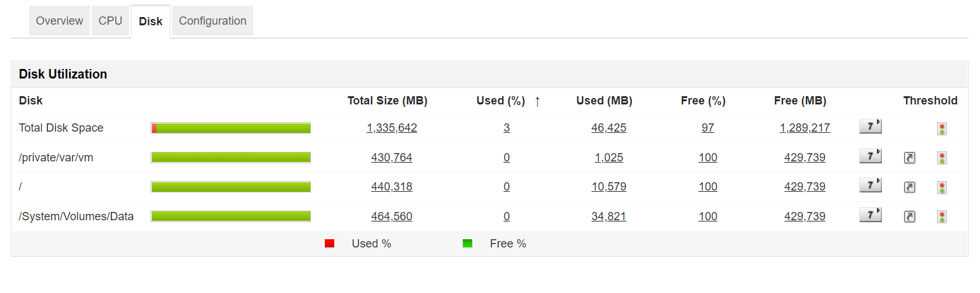Click the Total Size (MB) column header

(x=387, y=101)
